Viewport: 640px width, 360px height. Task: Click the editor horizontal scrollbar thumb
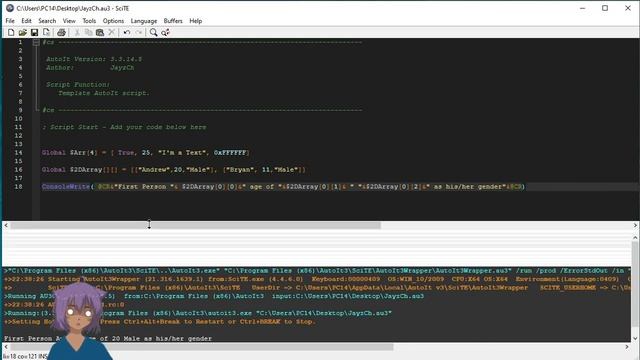click(x=196, y=225)
